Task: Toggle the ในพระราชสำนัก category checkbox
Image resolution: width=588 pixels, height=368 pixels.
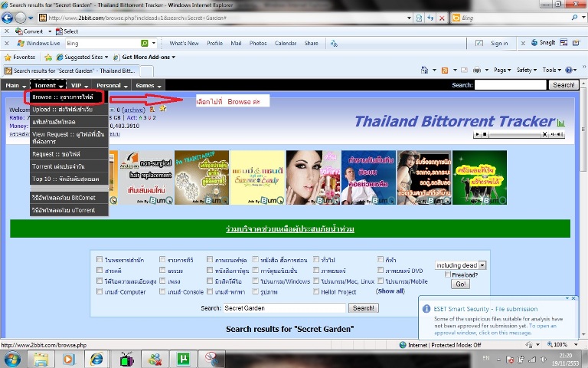Action: coord(100,259)
